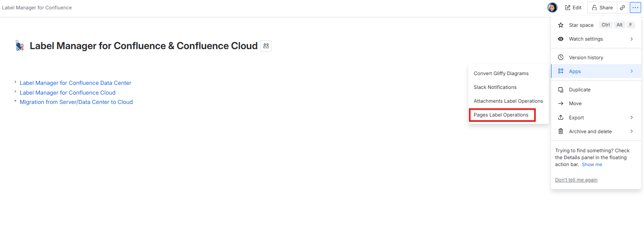Click the copy link icon
The image size is (644, 242).
(x=622, y=7)
